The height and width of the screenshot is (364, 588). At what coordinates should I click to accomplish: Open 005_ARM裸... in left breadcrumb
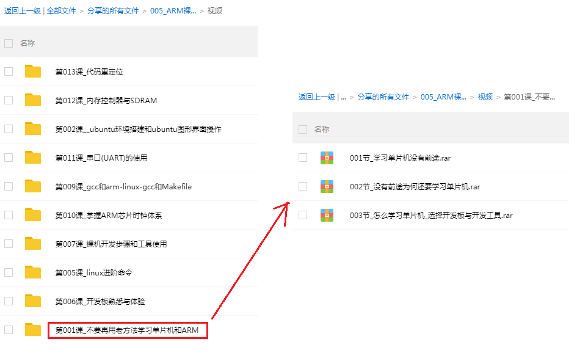pyautogui.click(x=173, y=11)
